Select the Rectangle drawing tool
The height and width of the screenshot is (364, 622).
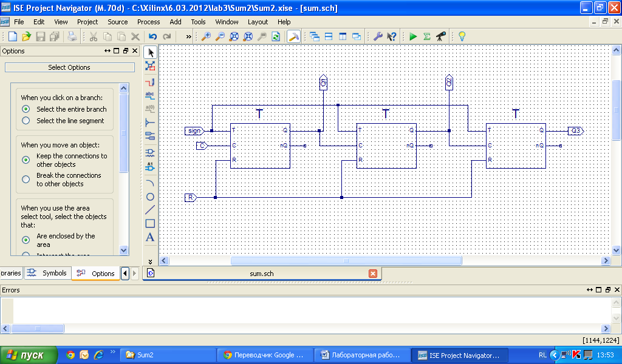click(150, 223)
